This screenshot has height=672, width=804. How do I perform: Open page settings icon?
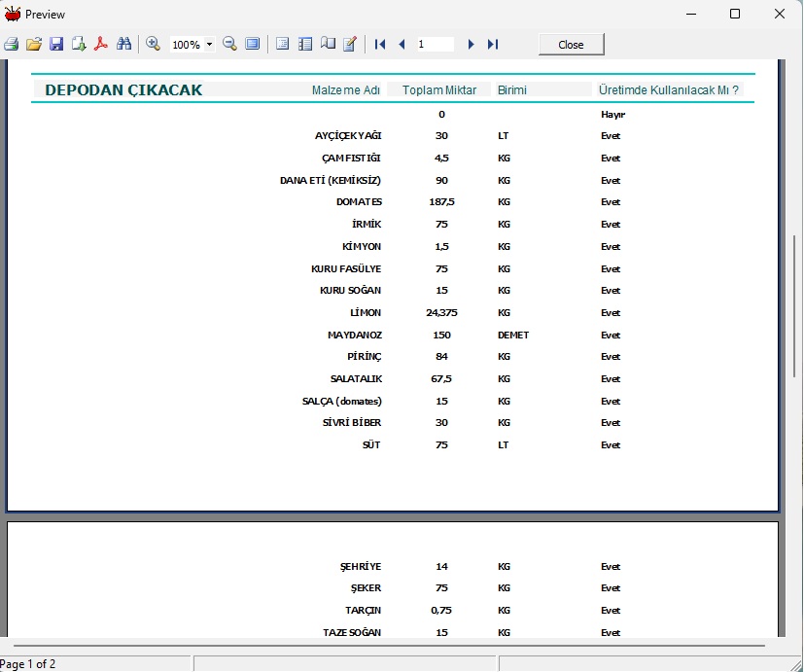[328, 45]
